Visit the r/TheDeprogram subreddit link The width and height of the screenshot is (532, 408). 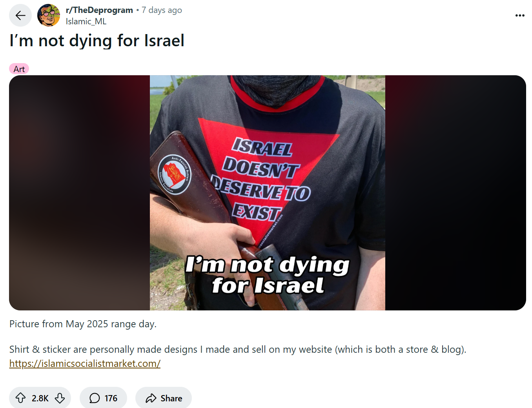99,10
